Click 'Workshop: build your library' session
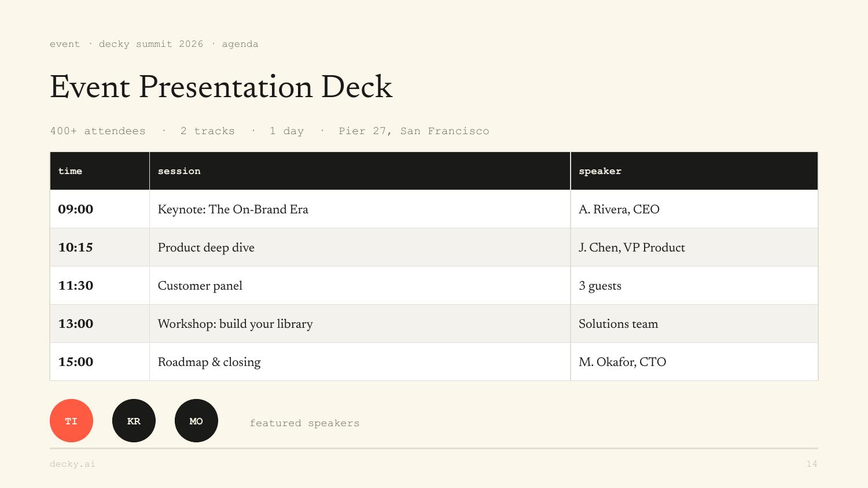Screen dimensions: 868x488 (x=360, y=324)
